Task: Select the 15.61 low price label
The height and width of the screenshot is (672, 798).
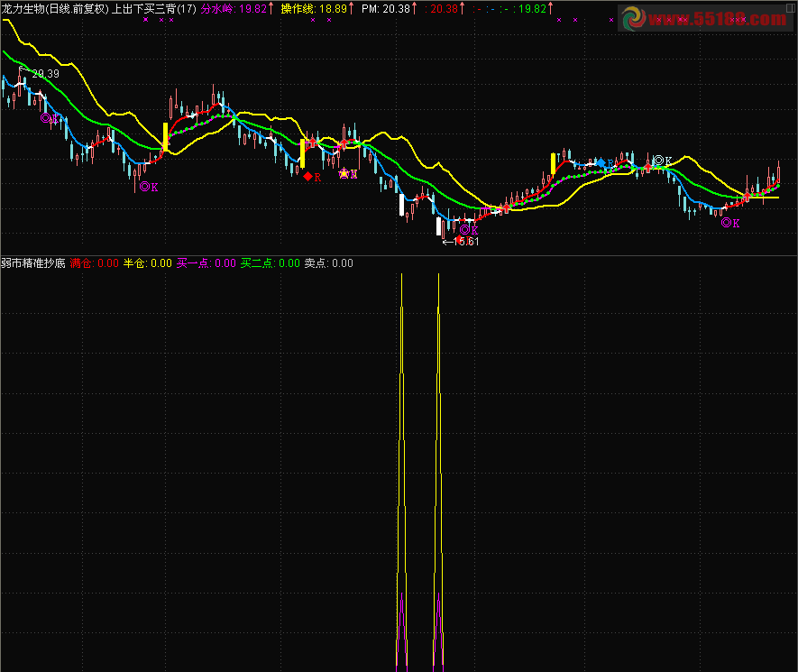Action: pos(465,242)
